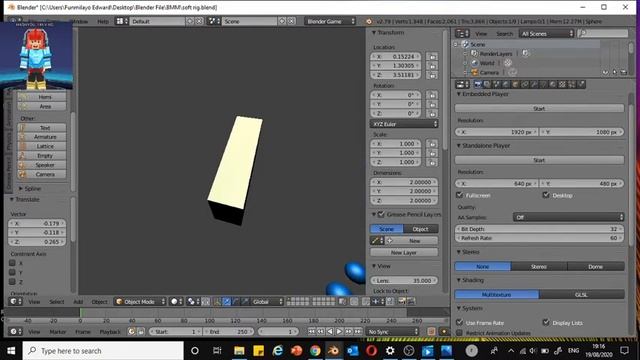Image resolution: width=640 pixels, height=360 pixels.
Task: Open File Explorer from the taskbar
Action: coord(239,351)
